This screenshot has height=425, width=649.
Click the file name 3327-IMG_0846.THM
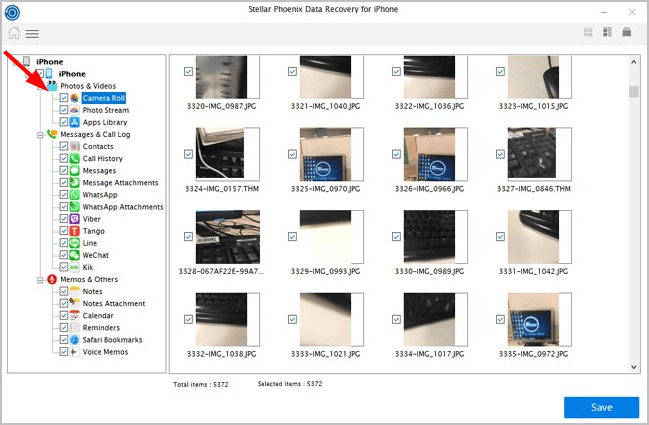[534, 189]
